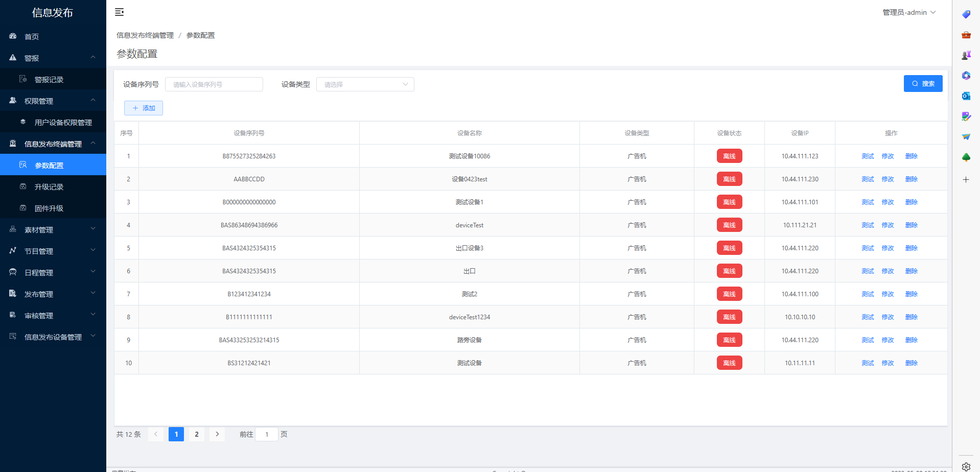Click the 警报记录 document icon
The height and width of the screenshot is (472, 980).
pyautogui.click(x=23, y=79)
